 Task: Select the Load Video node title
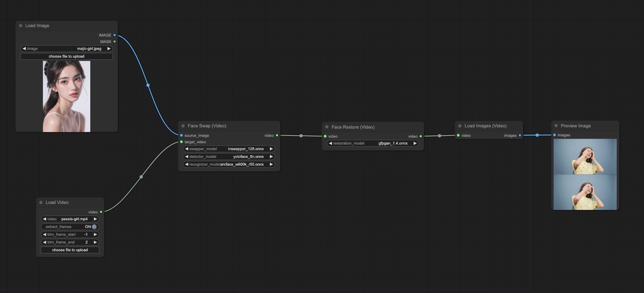tap(57, 203)
